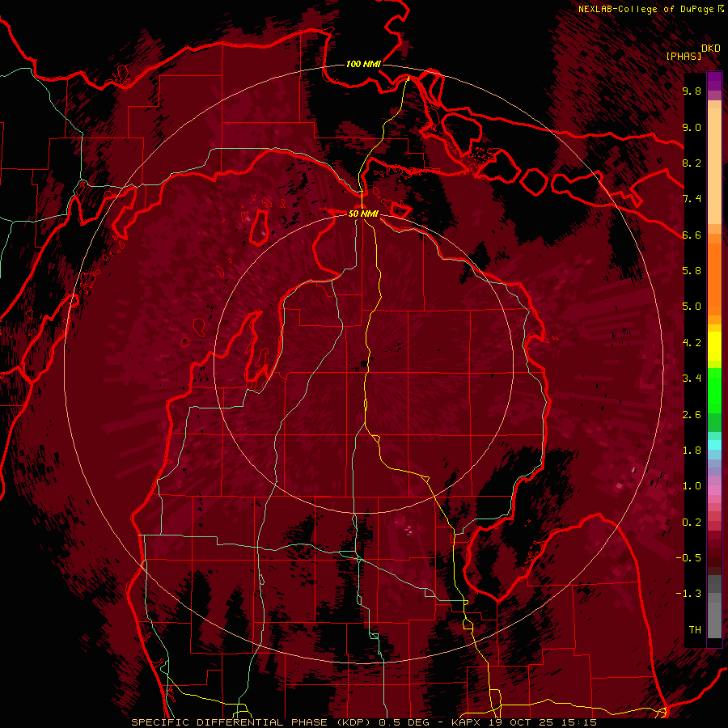
Task: Pick the yellow segment of the color bar
Action: click(714, 346)
